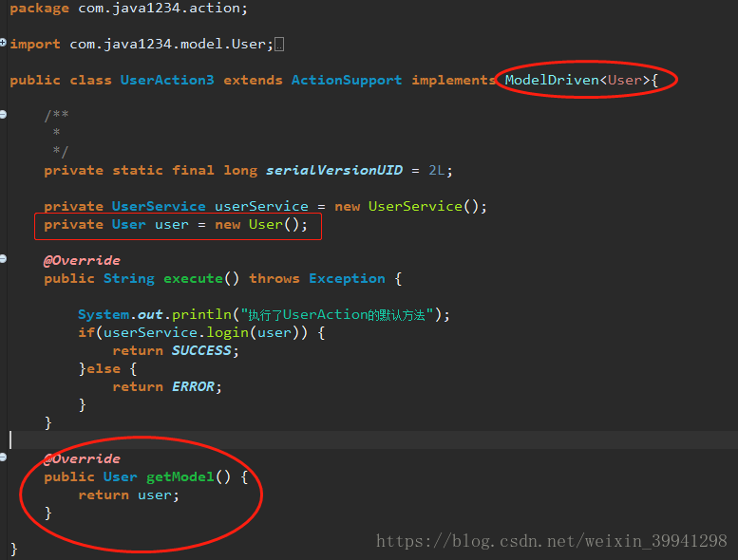Click the class name UserAction3

[x=167, y=80]
